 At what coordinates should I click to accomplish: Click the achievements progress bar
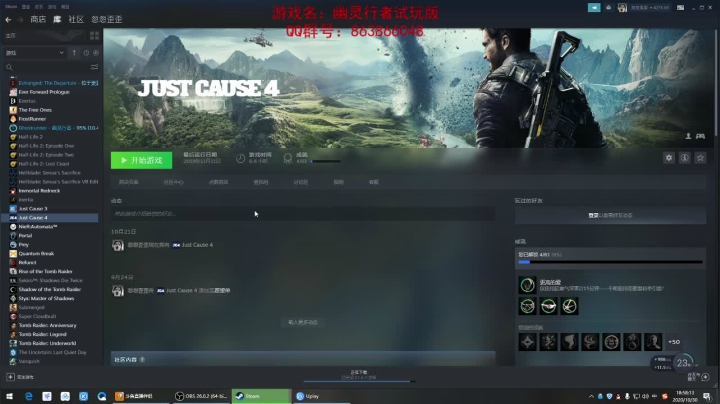(610, 262)
